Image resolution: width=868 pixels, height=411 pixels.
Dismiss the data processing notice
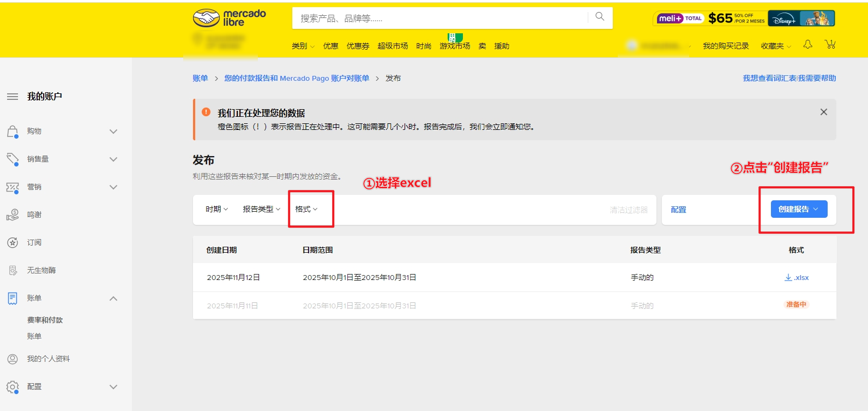[823, 112]
